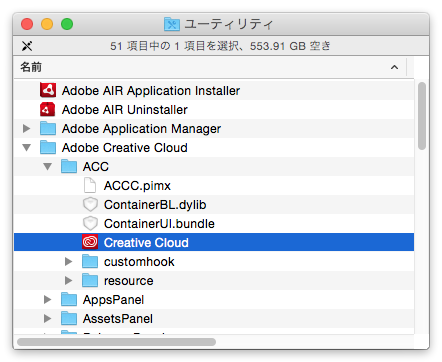The image size is (442, 362).
Task: Select the Adobe AIR Uninstaller icon
Action: pos(48,109)
